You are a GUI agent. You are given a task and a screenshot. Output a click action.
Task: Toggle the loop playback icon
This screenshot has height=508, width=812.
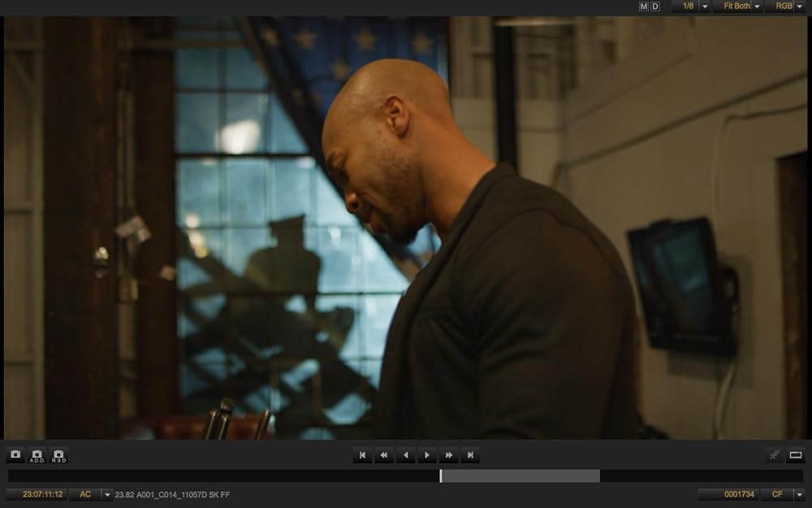tap(796, 455)
